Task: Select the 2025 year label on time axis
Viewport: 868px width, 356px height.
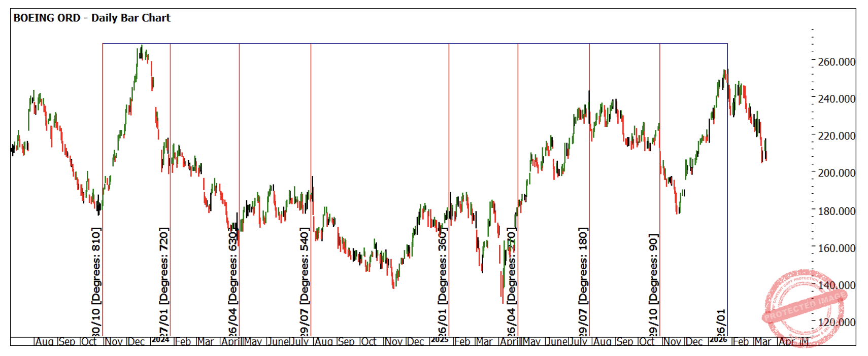Action: [x=440, y=340]
